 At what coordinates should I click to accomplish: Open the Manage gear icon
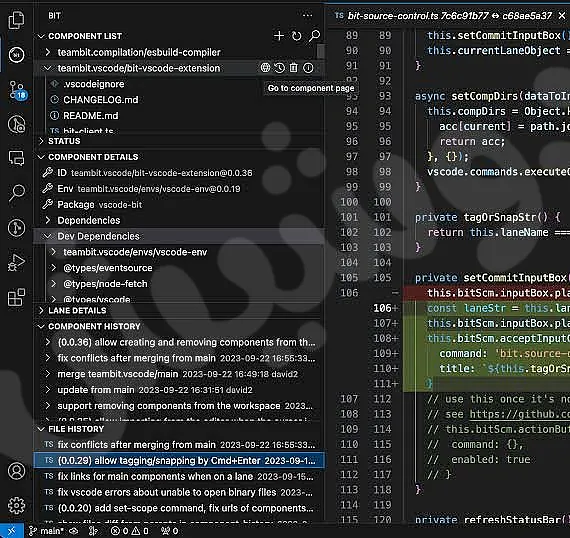(16, 505)
